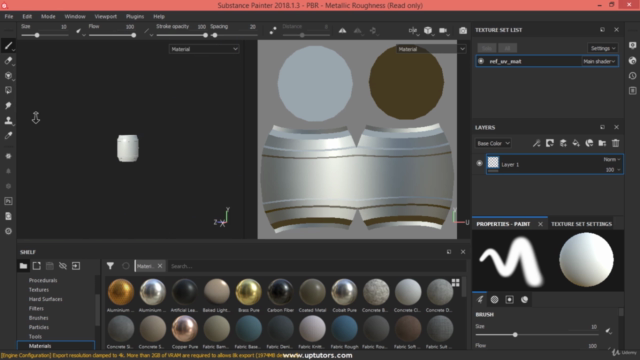Add an effect with the wand icon
Screen dimensions: 640x360
point(536,143)
